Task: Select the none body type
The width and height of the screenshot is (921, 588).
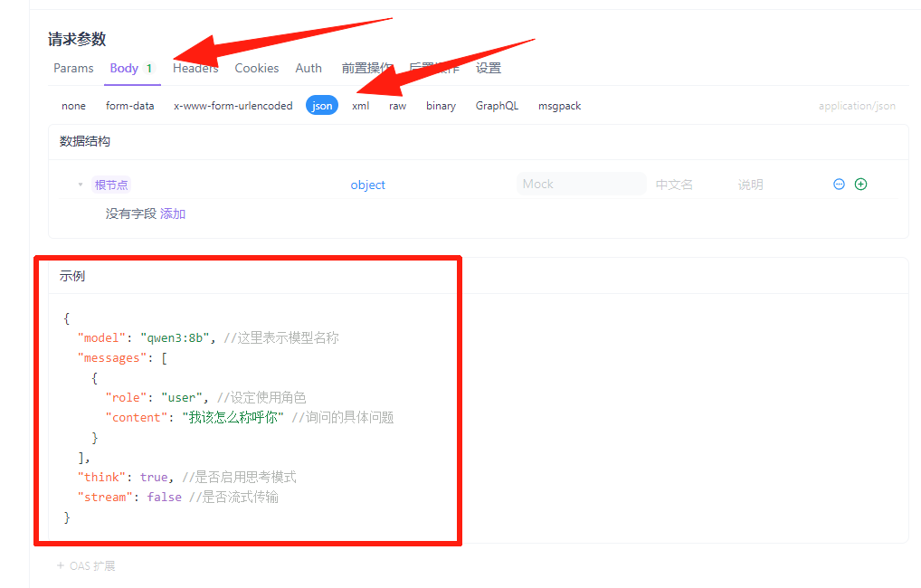Action: coord(73,106)
